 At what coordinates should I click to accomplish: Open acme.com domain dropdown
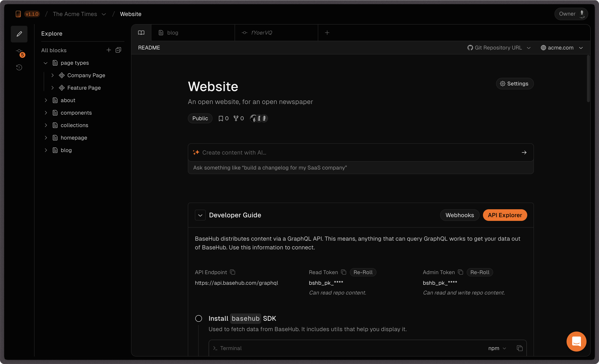coord(562,48)
